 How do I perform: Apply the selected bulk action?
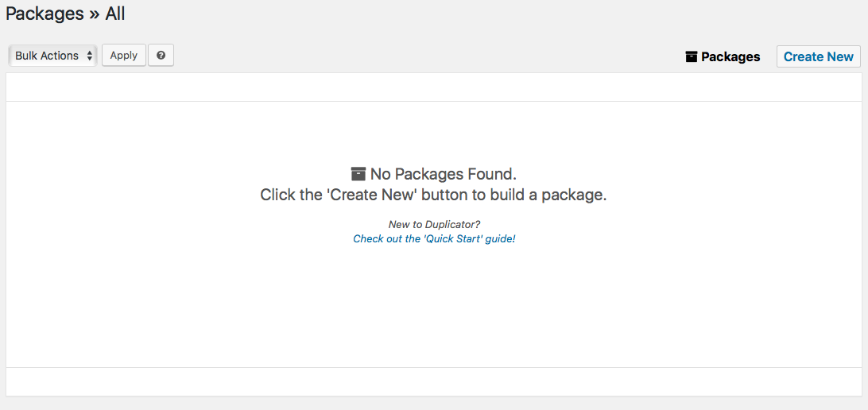point(124,56)
